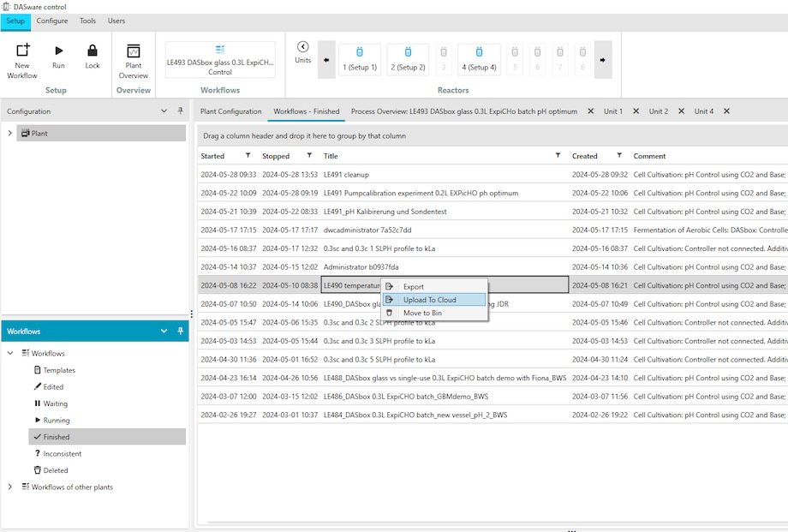
Task: Click the New Workflow icon
Action: [22, 50]
